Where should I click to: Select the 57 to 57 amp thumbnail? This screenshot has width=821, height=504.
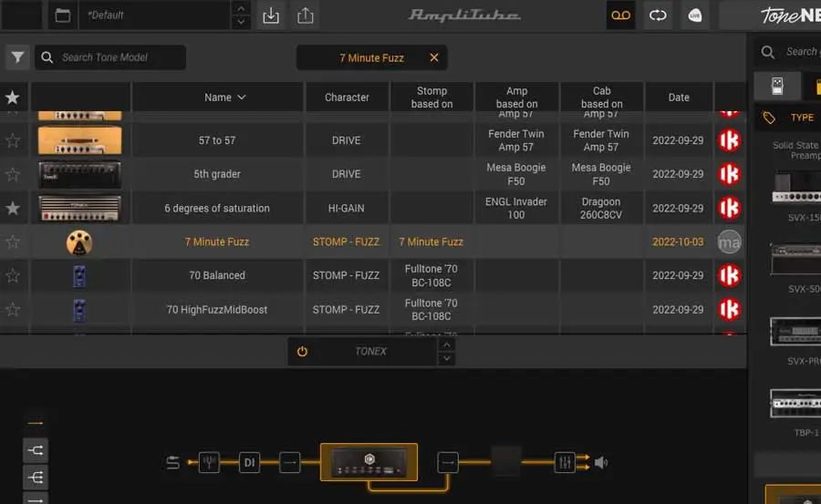coord(79,139)
